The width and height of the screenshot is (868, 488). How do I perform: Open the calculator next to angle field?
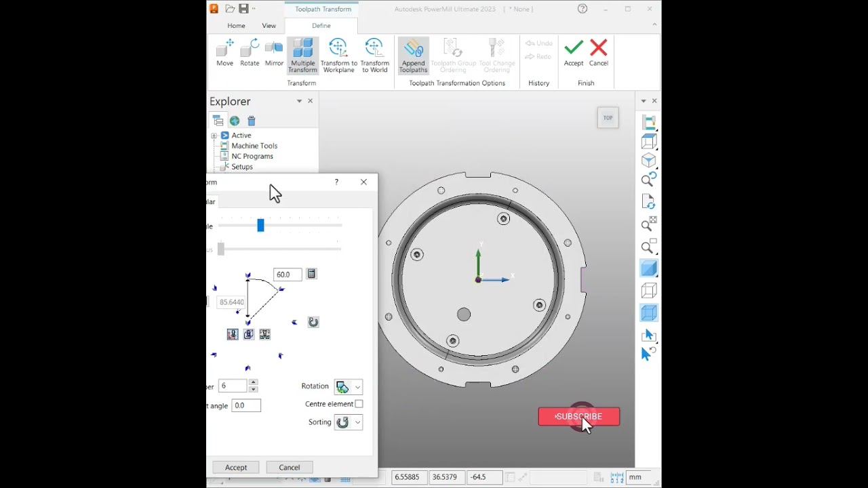coord(311,274)
